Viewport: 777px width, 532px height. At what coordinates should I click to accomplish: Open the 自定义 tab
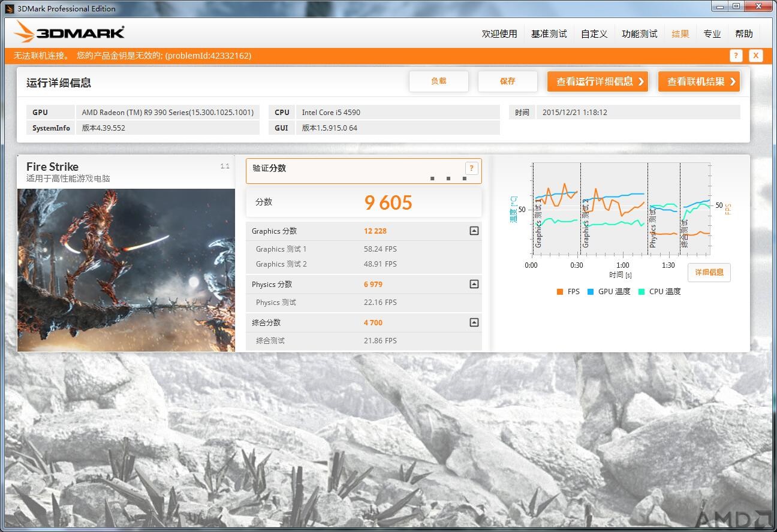[594, 34]
